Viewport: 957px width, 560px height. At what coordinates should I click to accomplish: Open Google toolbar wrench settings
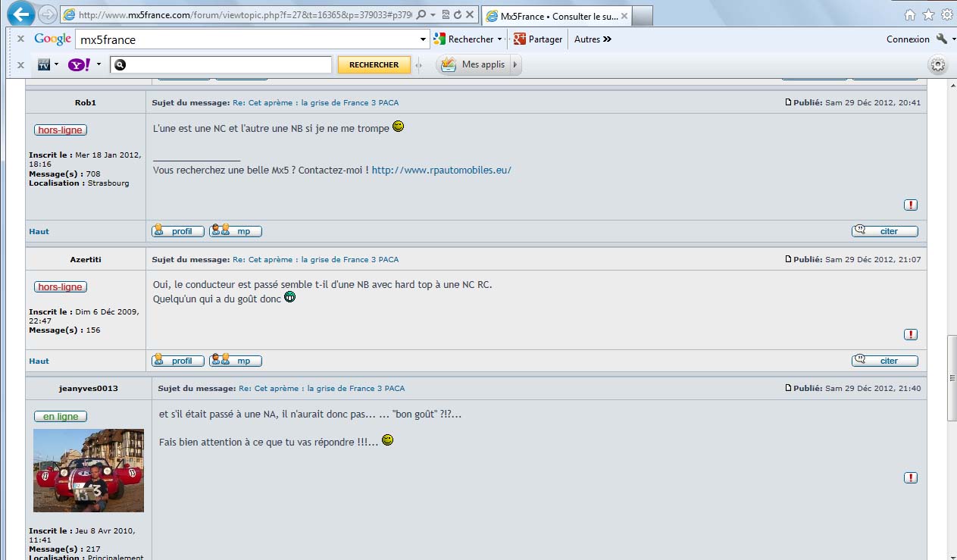click(942, 39)
